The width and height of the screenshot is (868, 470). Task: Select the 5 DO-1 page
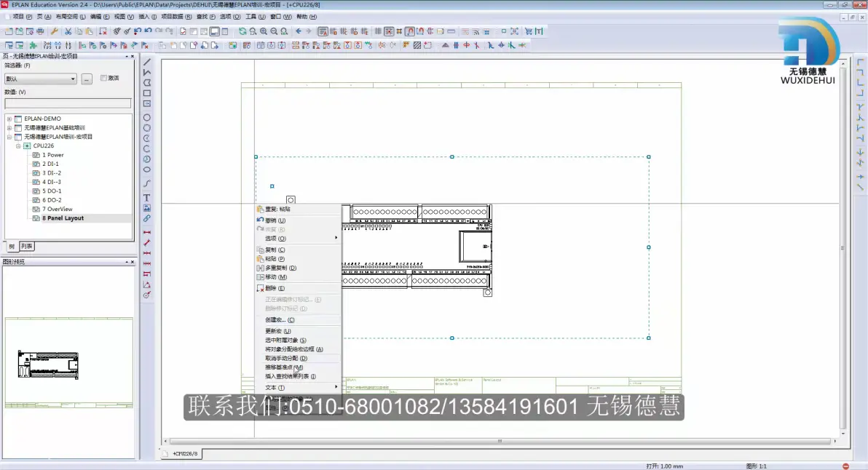(52, 191)
